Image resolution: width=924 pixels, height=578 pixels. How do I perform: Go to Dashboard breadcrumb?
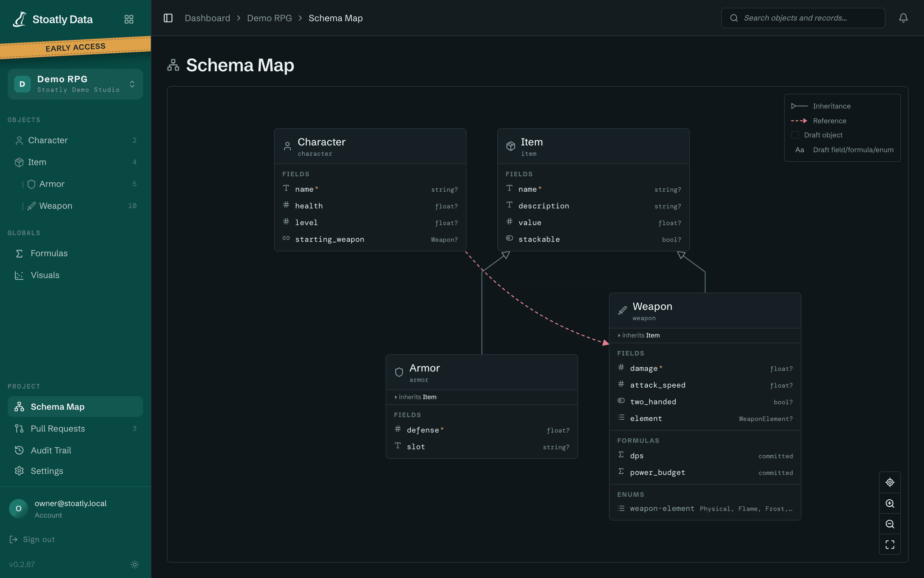coord(207,18)
